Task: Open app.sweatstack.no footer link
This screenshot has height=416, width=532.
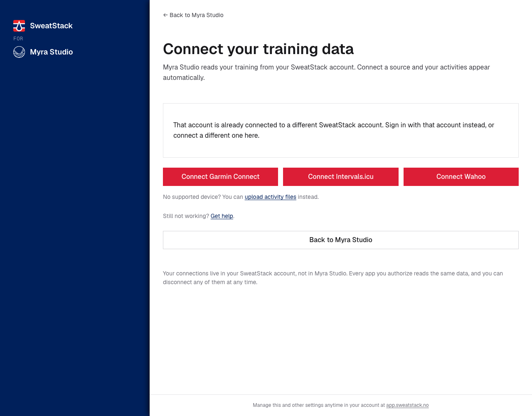Action: 407,405
